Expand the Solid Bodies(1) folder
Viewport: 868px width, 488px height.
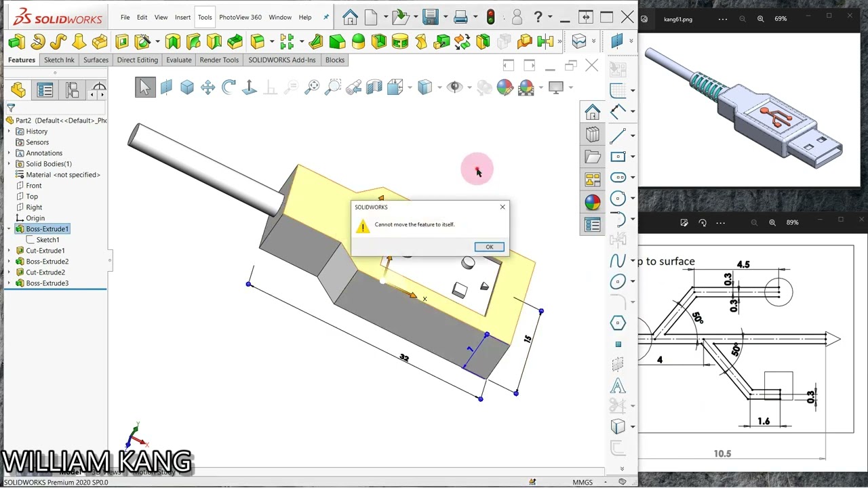(9, 164)
